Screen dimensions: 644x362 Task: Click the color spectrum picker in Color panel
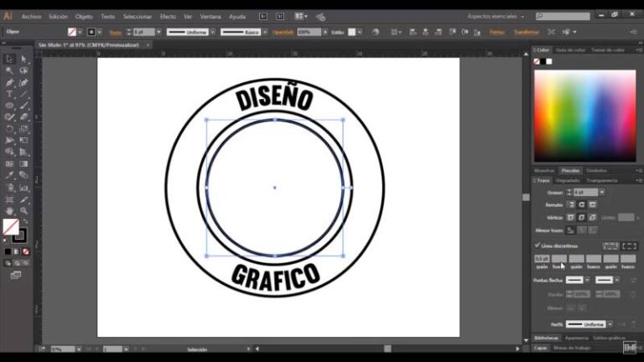coord(584,116)
